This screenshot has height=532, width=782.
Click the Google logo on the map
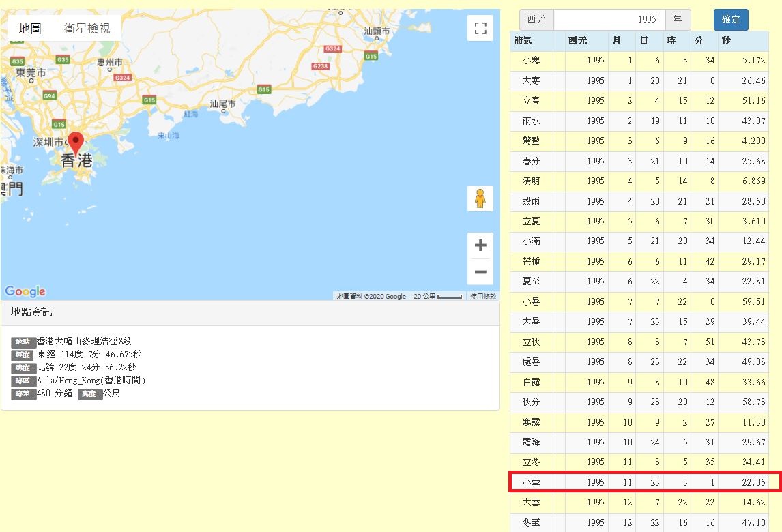25,291
